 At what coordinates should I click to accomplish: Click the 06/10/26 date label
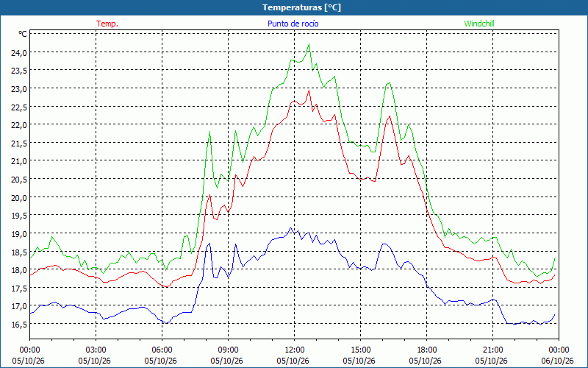click(x=557, y=361)
